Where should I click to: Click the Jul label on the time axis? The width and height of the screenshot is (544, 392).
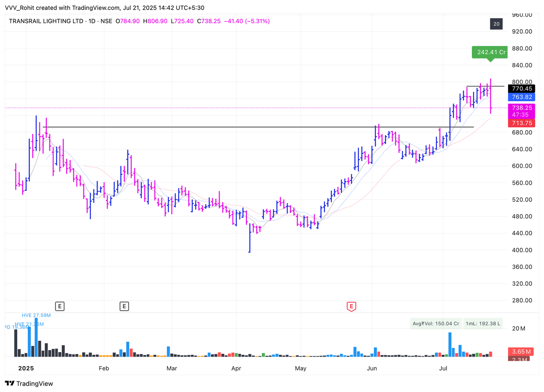coord(443,368)
